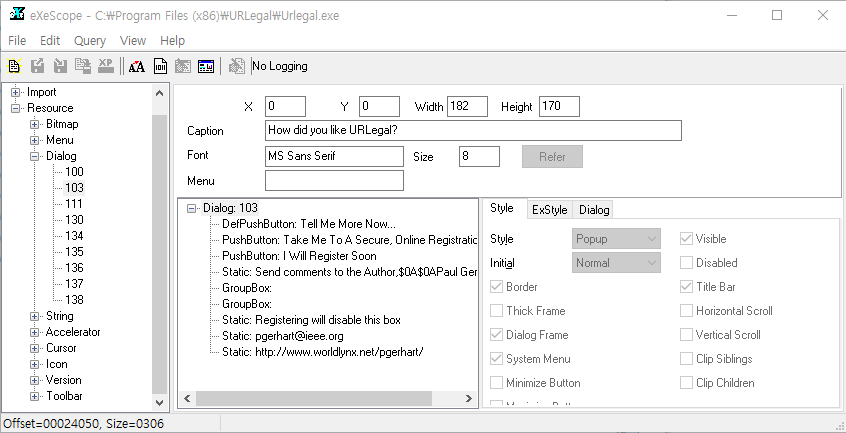Viewport: 846px width, 433px height.
Task: Expand the String resource node
Action: [x=35, y=317]
